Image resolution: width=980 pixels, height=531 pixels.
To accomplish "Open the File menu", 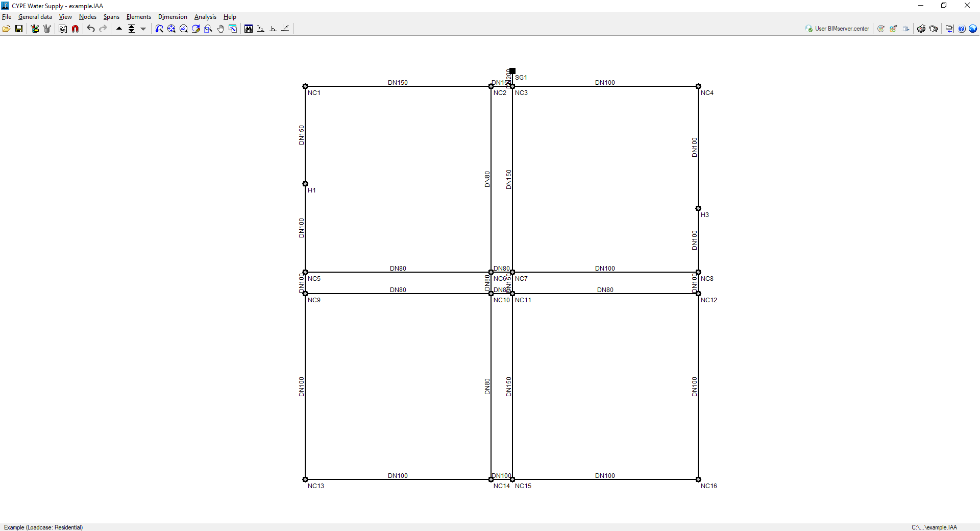I will [7, 17].
